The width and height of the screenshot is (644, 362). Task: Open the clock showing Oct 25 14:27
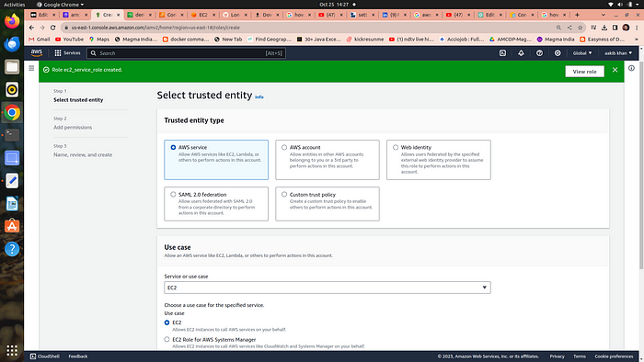pos(334,5)
